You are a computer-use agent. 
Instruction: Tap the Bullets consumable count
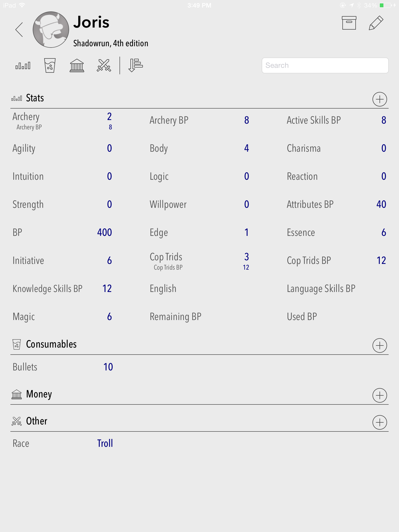[108, 367]
